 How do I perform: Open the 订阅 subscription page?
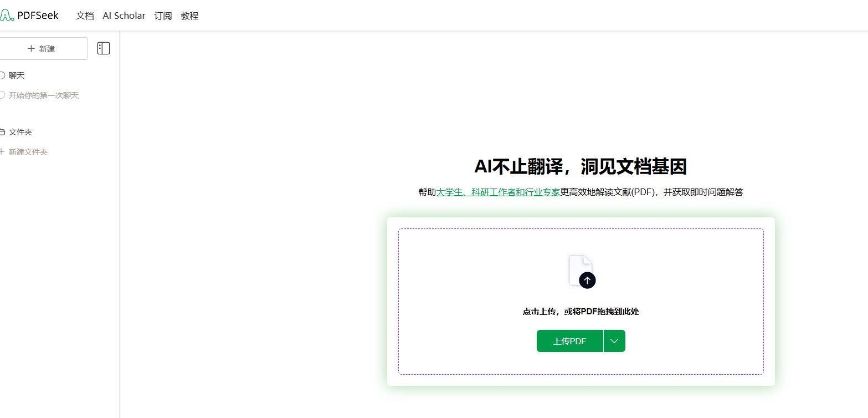point(163,16)
